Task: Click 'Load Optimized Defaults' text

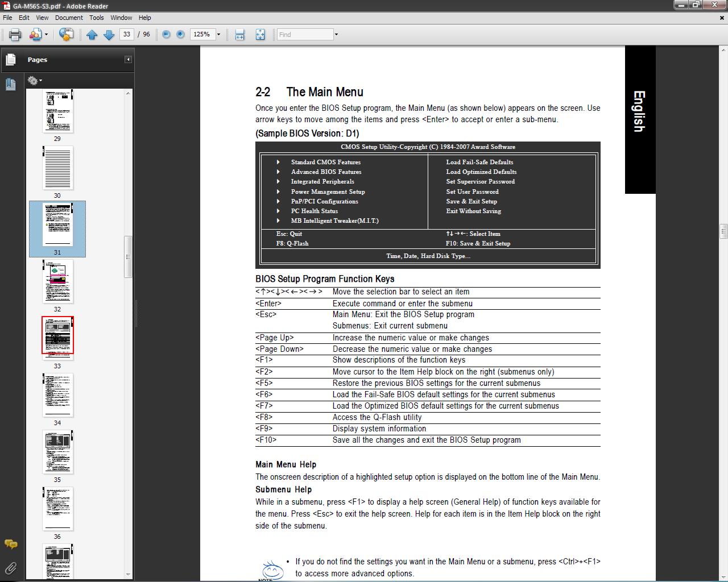Action: pos(481,172)
